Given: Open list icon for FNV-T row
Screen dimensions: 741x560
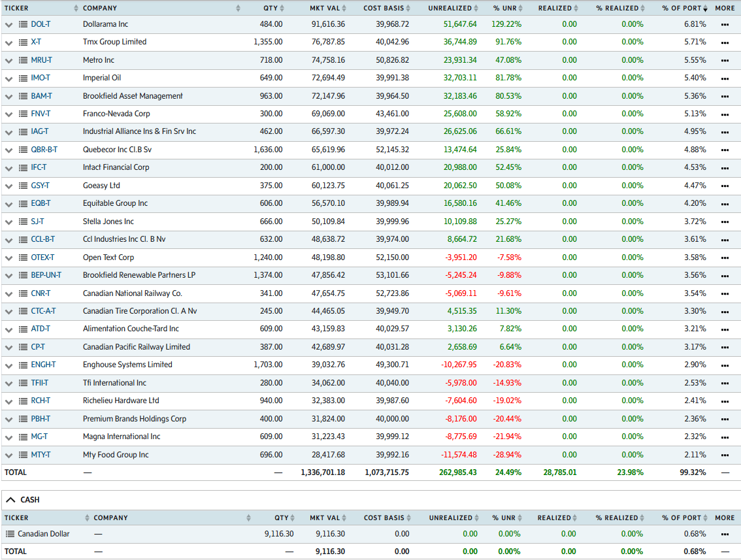Looking at the screenshot, I should (x=23, y=114).
